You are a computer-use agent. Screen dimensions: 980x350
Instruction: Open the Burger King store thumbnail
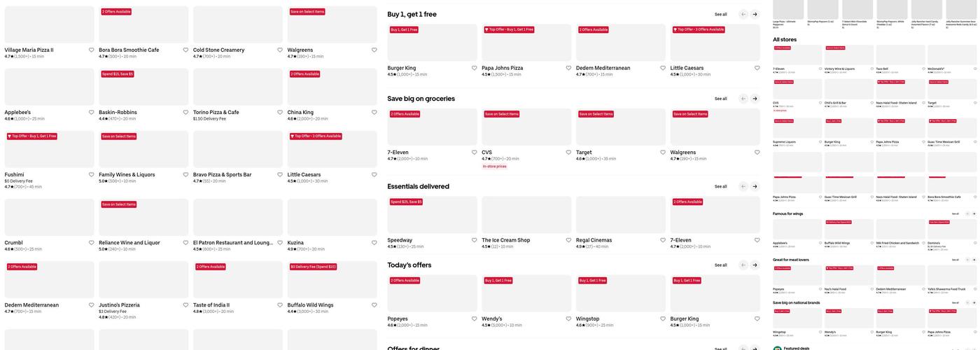(432, 43)
